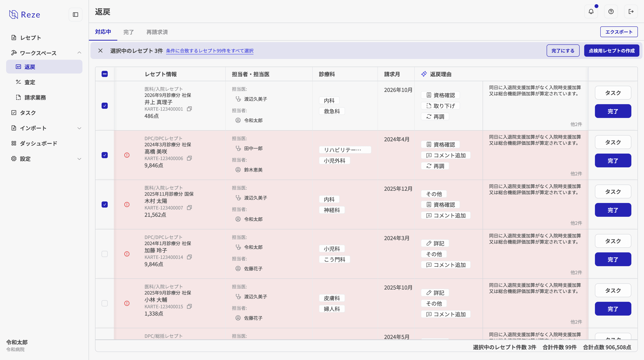Open the notifications bell
This screenshot has width=644, height=360.
[x=591, y=11]
